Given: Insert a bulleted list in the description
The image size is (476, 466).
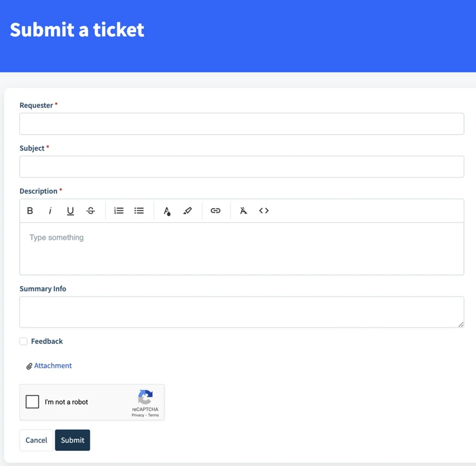Looking at the screenshot, I should [x=139, y=210].
